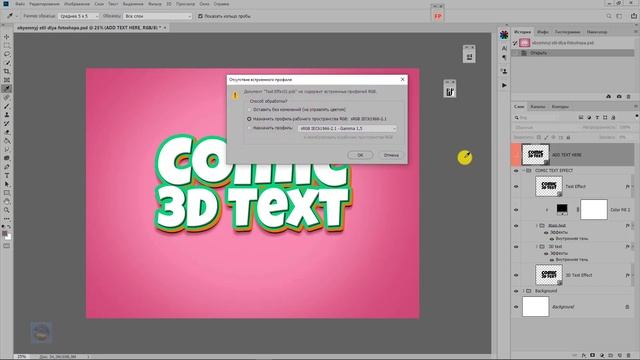Open the sample all layers dropdown

(158, 16)
